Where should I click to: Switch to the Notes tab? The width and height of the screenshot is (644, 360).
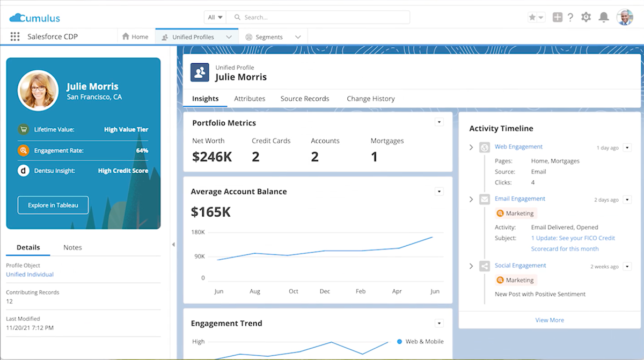72,247
